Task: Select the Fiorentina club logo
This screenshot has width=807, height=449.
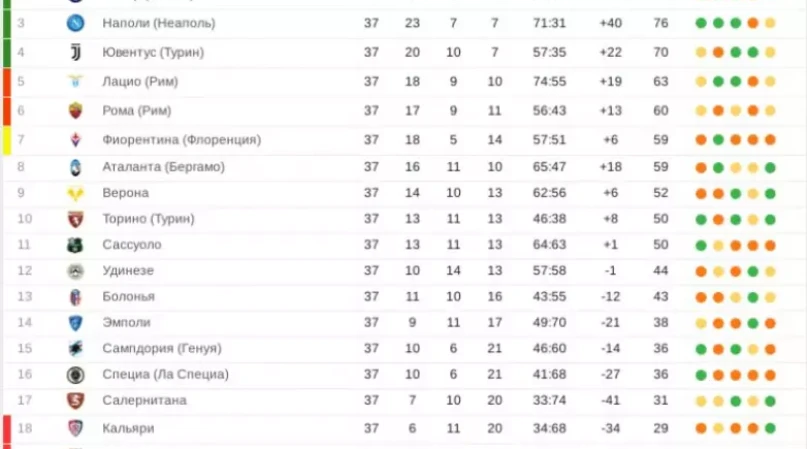Action: [x=75, y=140]
